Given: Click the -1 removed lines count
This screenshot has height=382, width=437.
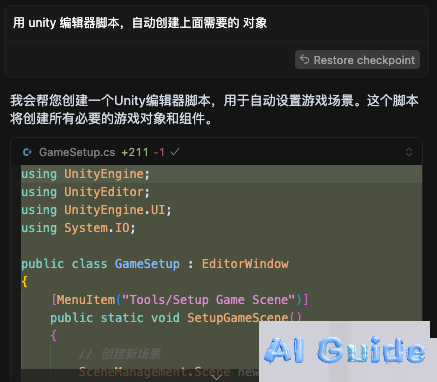Looking at the screenshot, I should coord(159,152).
